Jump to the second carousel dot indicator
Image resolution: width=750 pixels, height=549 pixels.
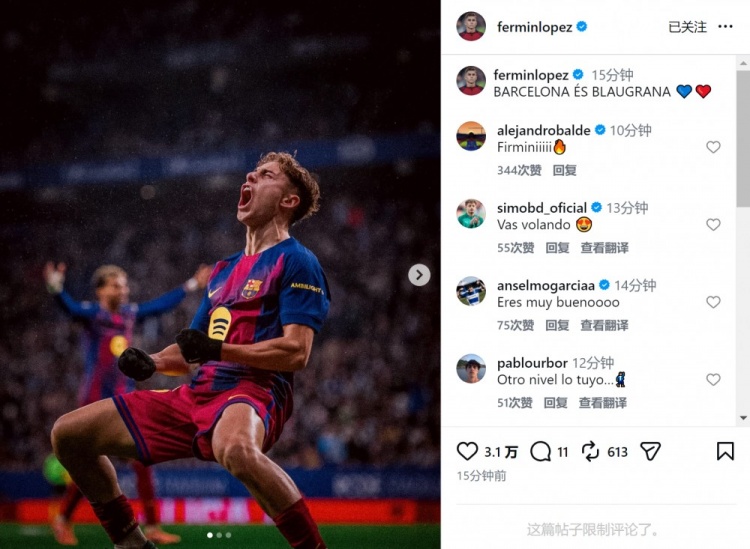(219, 536)
